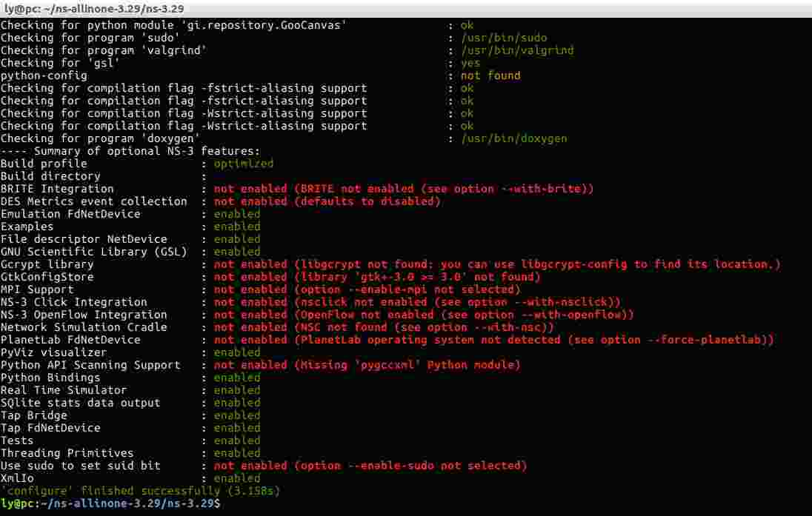Click 'Network Simulation Cradle' label

point(84,327)
